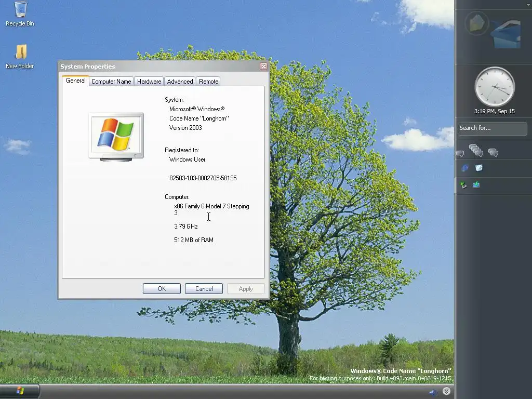The height and width of the screenshot is (399, 532).
Task: Click the stacked four speech bubbles icon
Action: point(476,150)
